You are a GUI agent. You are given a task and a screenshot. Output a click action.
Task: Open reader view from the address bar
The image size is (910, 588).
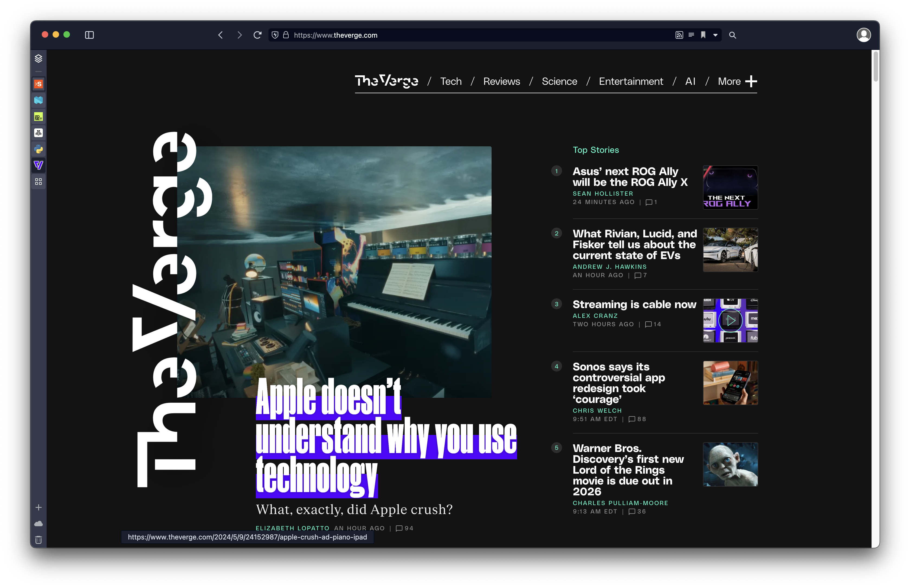coord(691,35)
